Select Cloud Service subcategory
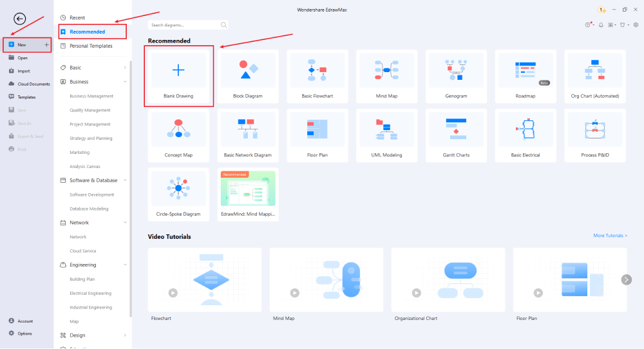The width and height of the screenshot is (644, 349). (x=83, y=251)
